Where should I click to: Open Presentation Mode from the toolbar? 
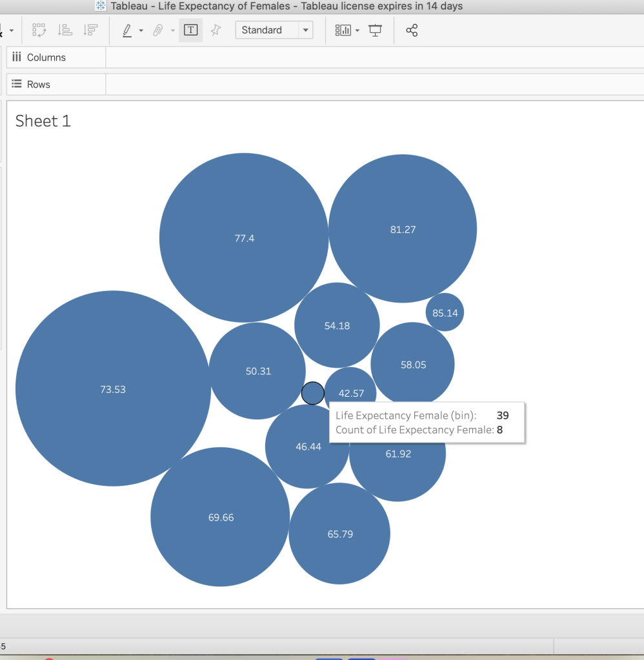tap(376, 30)
